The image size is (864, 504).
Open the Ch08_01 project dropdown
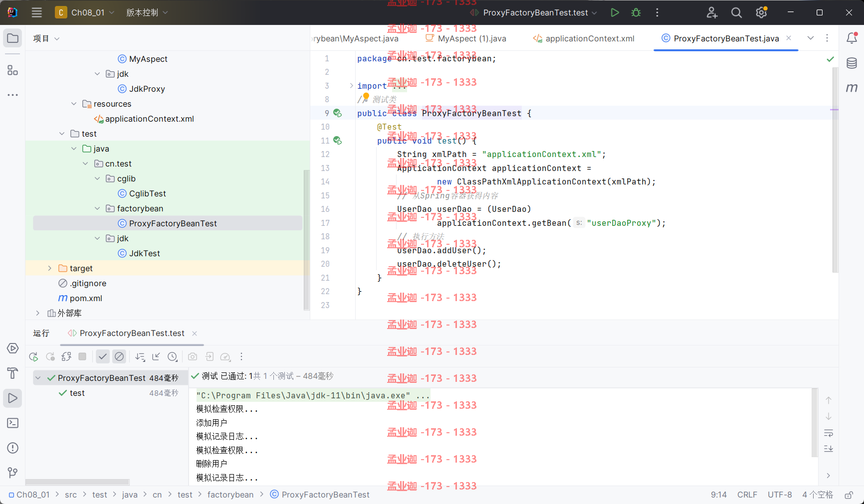pyautogui.click(x=85, y=12)
